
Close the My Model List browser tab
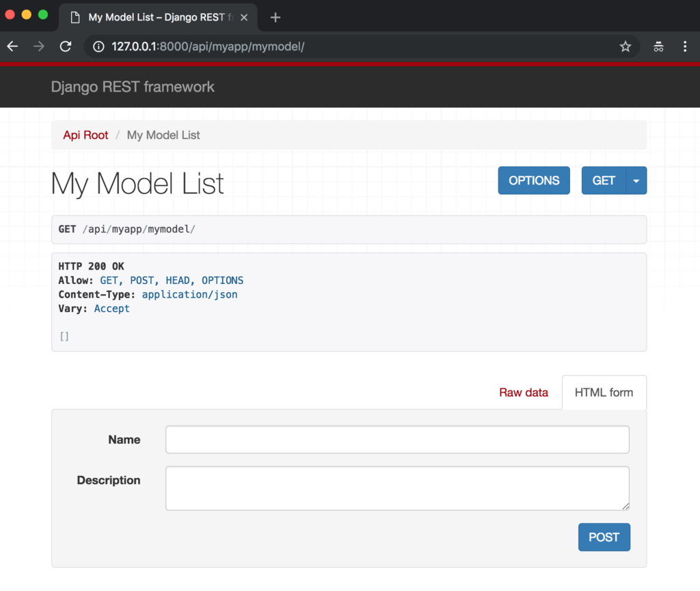(x=244, y=17)
